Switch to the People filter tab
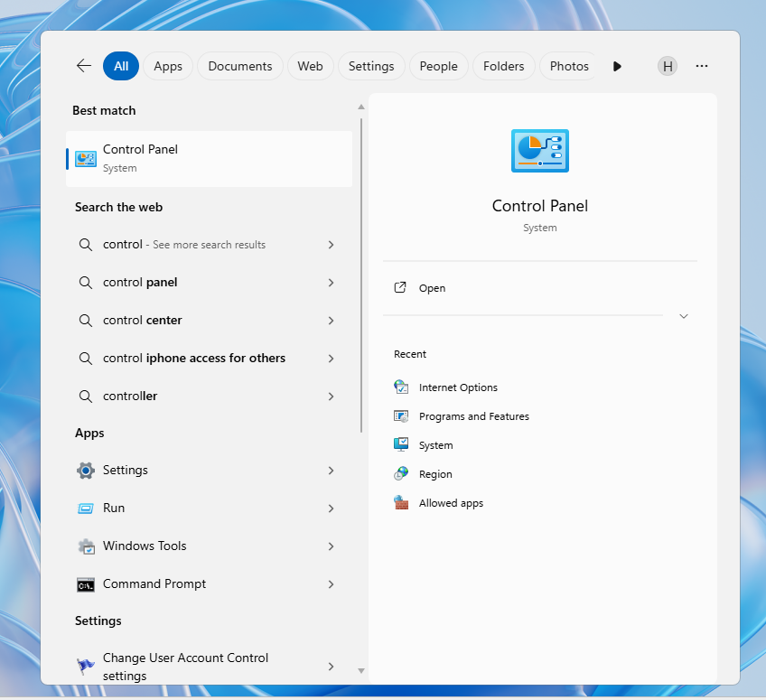Viewport: 766px width, 700px height. coord(438,66)
